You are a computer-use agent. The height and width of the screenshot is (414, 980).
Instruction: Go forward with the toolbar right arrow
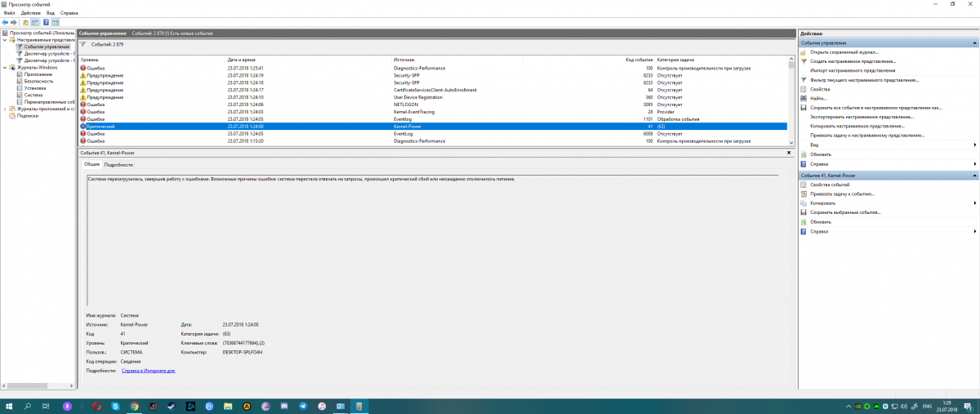tap(14, 22)
